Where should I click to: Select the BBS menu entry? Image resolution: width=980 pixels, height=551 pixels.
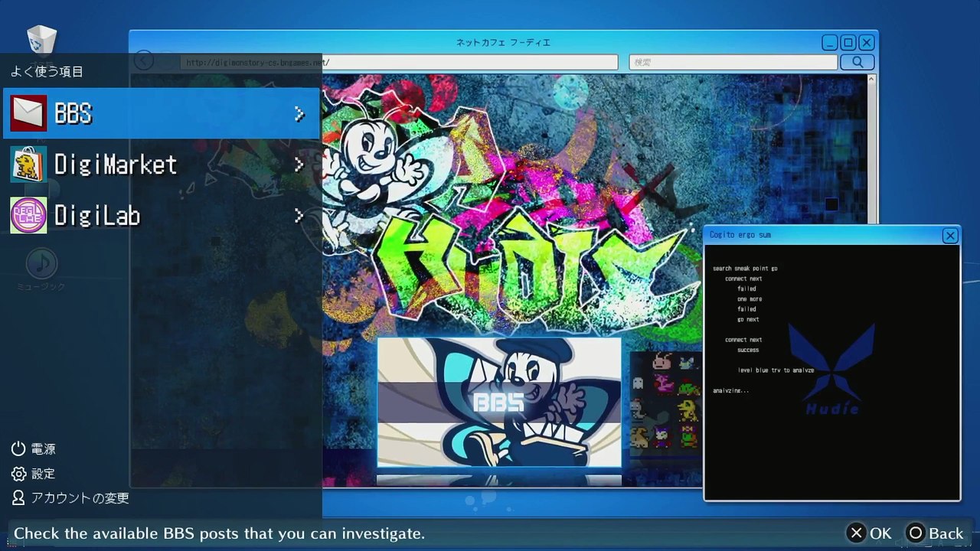pos(161,113)
